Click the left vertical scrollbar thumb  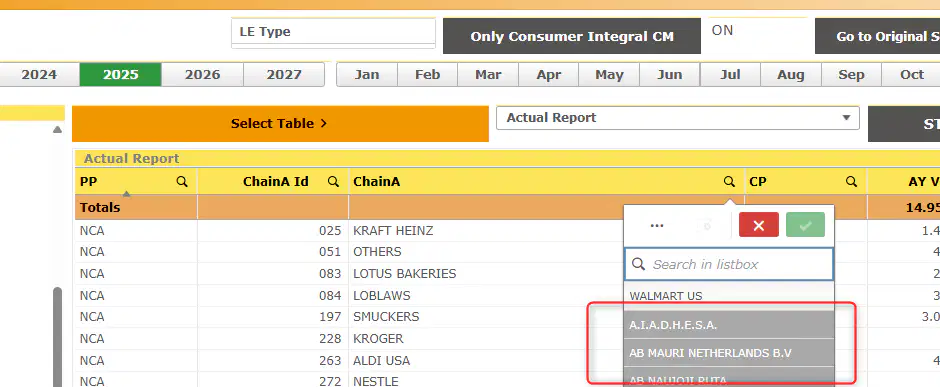(58, 337)
